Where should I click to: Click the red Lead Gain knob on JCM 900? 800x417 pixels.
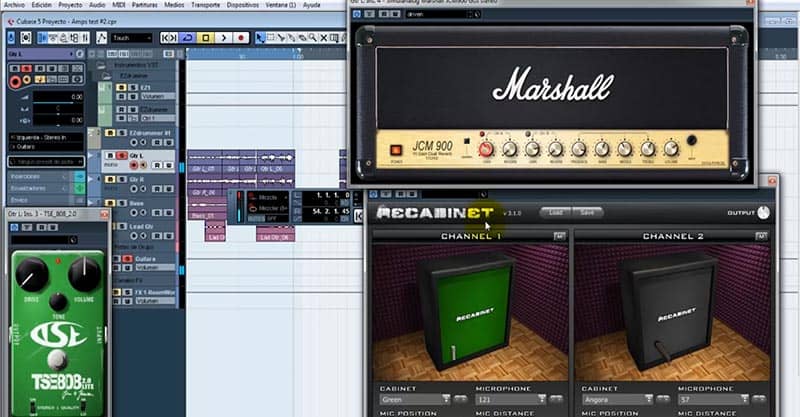click(x=486, y=149)
